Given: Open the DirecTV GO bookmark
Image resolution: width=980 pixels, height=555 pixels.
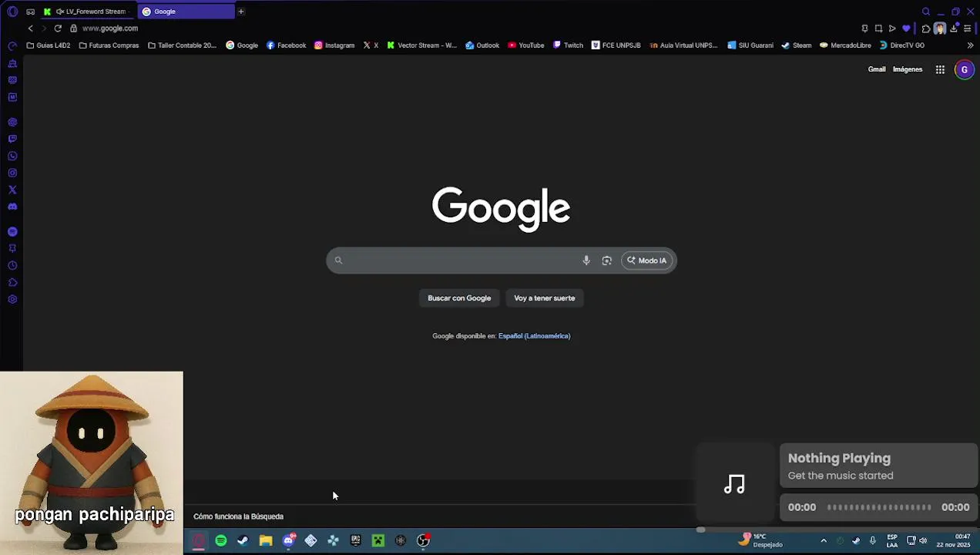Looking at the screenshot, I should click(902, 45).
